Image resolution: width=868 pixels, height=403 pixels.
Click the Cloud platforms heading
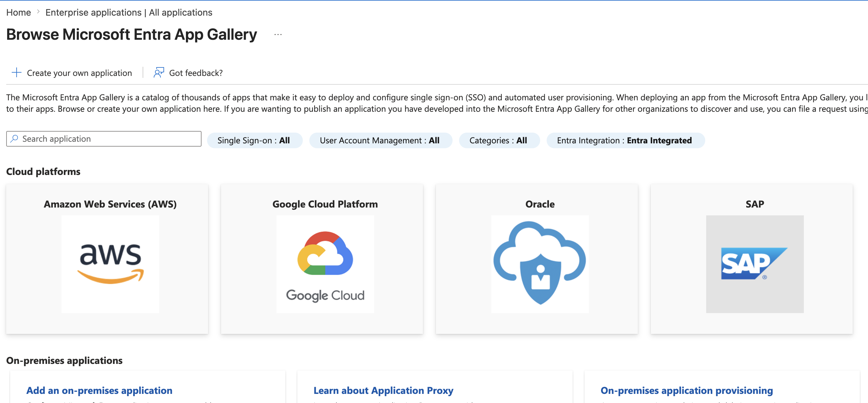43,171
